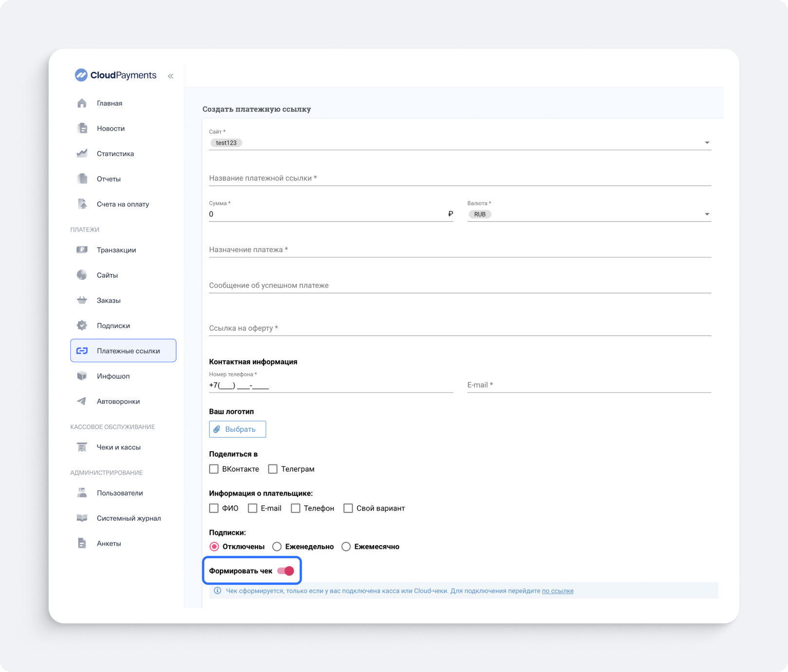Viewport: 788px width, 672px height.
Task: Go to Чеки и кассы section
Action: (118, 447)
